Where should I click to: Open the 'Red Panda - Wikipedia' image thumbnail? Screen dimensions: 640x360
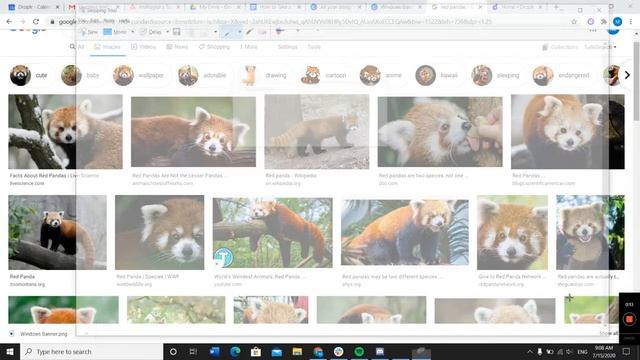click(317, 131)
